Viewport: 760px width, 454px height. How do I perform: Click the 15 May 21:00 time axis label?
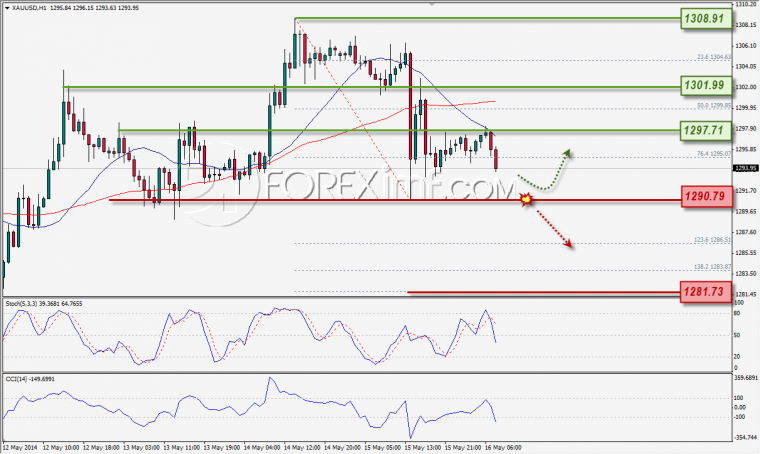coord(463,447)
